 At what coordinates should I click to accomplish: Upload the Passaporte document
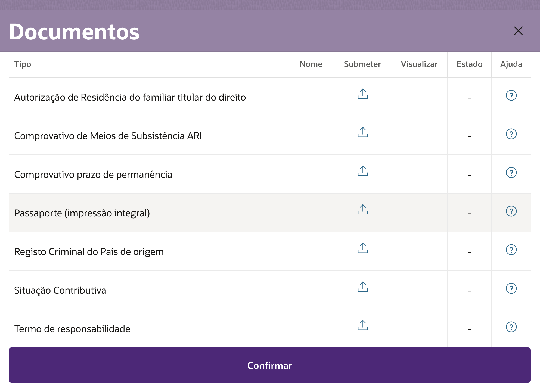pos(363,210)
